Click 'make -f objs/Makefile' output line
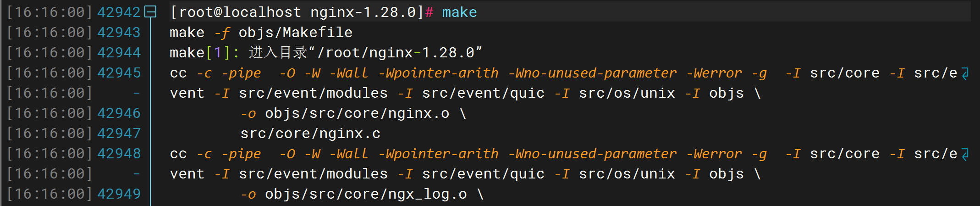Image resolution: width=980 pixels, height=206 pixels. [261, 33]
